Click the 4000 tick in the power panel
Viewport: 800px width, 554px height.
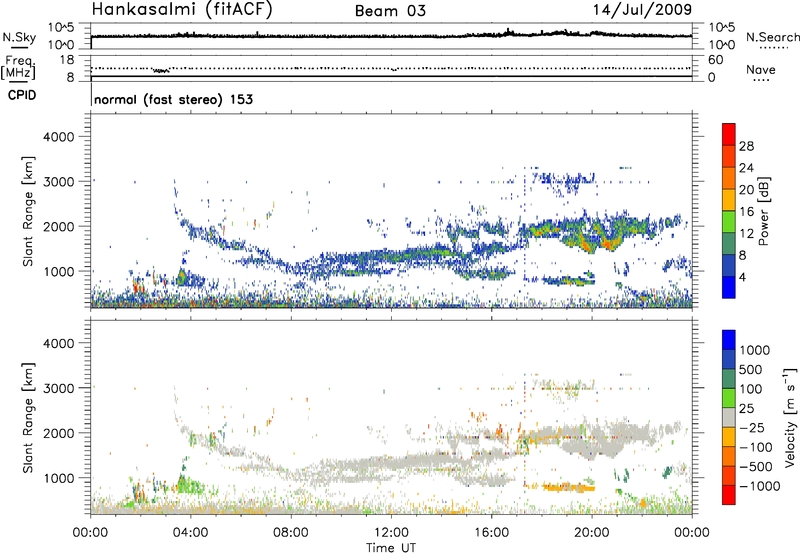[58, 137]
